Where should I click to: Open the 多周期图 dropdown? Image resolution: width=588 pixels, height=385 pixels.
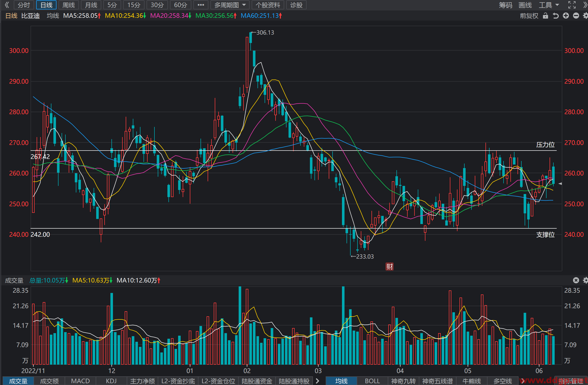point(230,5)
